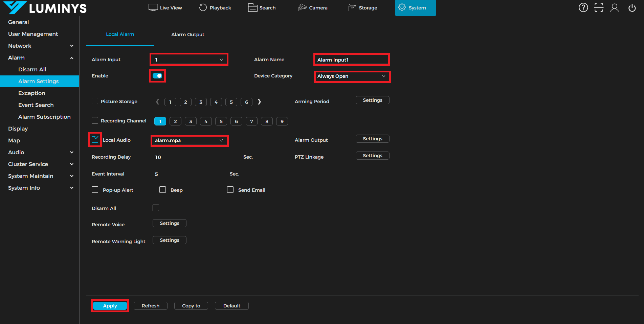Click next arrow for Picture Storage channels

(259, 102)
